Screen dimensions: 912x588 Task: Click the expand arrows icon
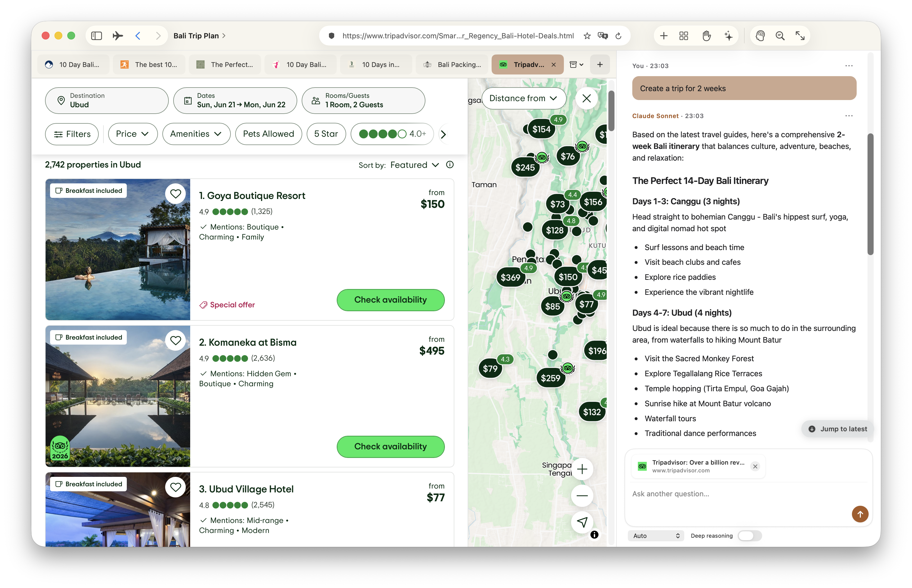point(800,36)
